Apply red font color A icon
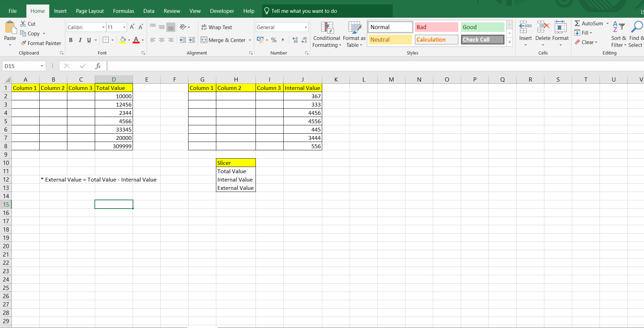Screen dimensions: 644x328 click(x=136, y=40)
